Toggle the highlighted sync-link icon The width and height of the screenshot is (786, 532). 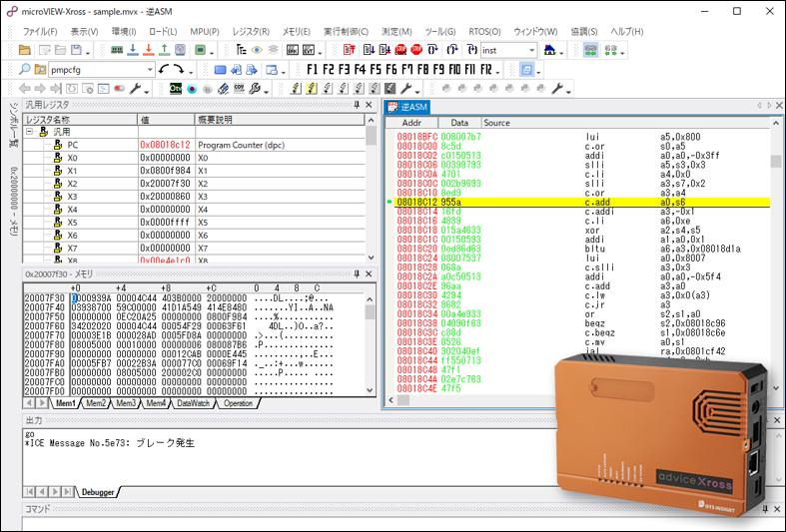click(x=591, y=50)
